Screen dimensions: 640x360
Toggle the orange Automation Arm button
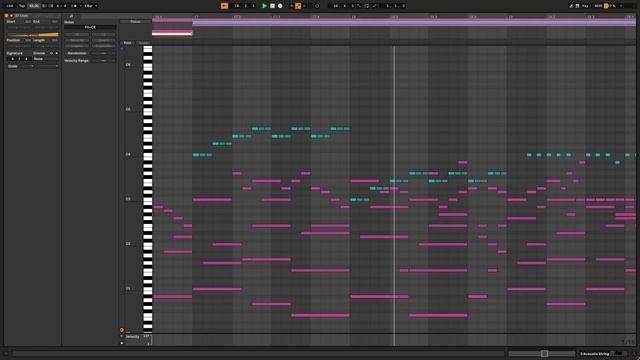click(298, 6)
